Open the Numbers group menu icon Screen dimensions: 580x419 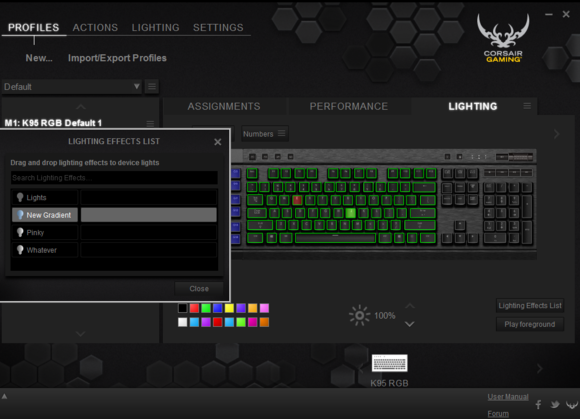click(x=282, y=133)
